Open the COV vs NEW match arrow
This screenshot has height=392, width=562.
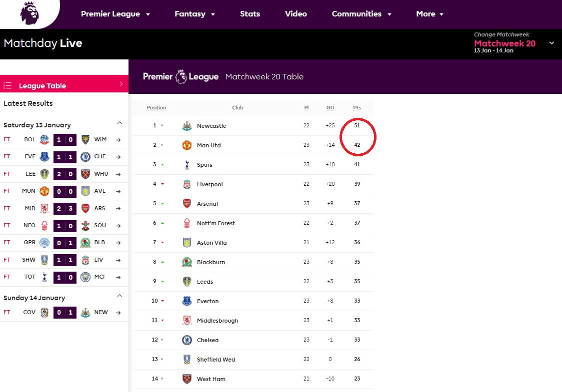pos(118,312)
